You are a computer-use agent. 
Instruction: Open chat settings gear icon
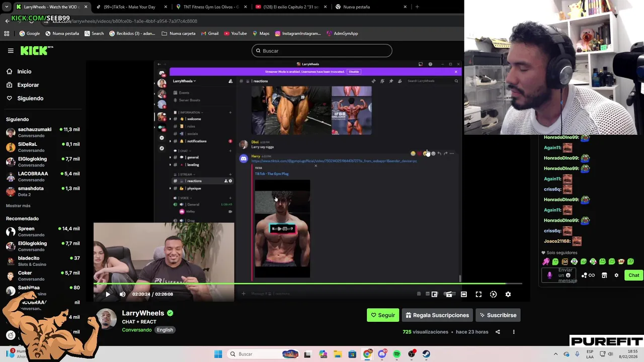point(616,275)
